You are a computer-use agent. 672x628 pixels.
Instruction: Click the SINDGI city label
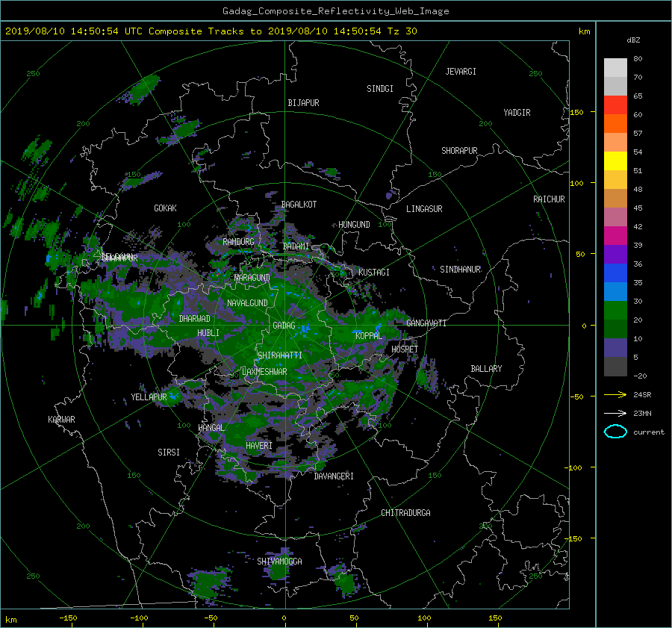point(380,89)
